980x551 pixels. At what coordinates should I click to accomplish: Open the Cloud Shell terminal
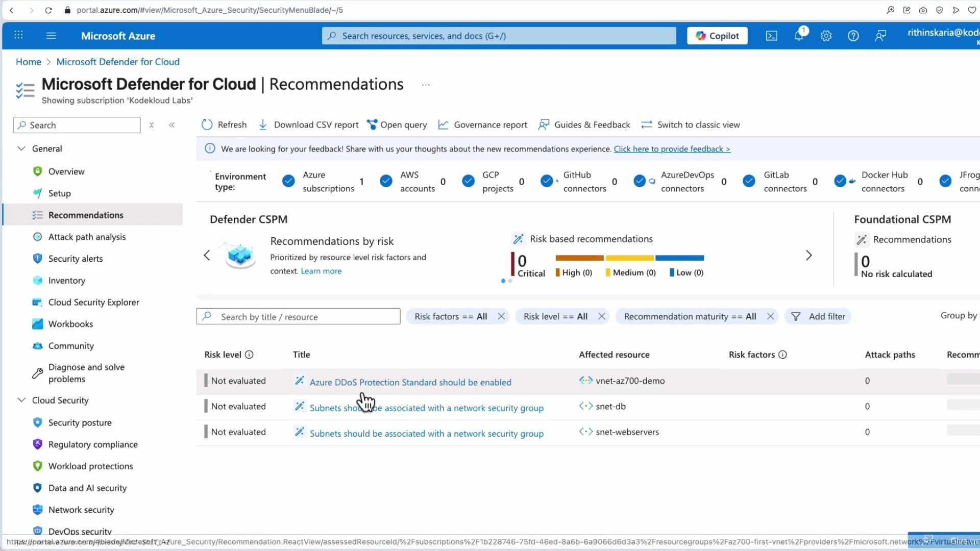tap(771, 36)
